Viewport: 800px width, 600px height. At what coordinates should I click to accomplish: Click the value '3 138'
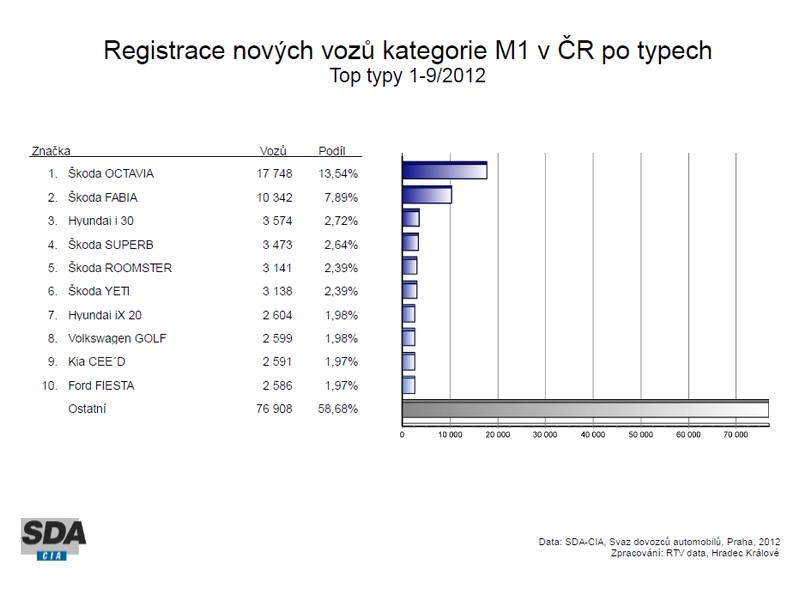click(x=278, y=291)
